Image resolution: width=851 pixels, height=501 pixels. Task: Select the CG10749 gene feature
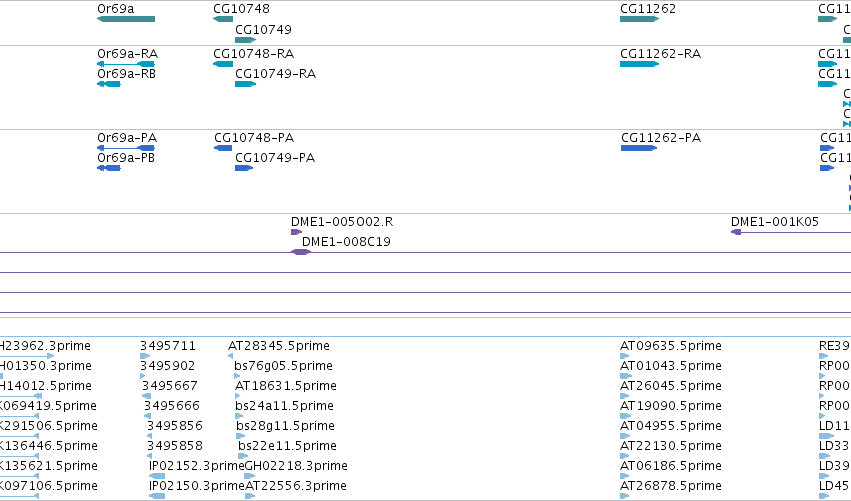point(245,40)
